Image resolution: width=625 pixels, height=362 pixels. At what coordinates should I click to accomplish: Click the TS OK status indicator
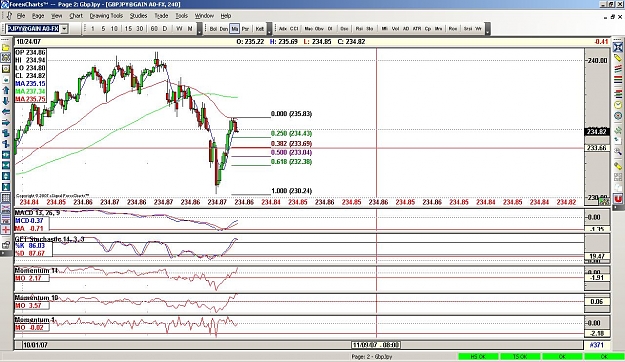point(520,357)
